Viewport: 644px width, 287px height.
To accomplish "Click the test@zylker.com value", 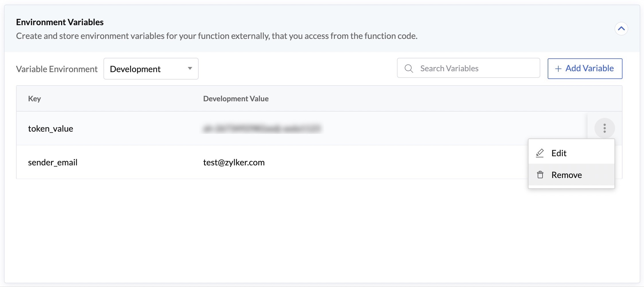I will pos(234,162).
